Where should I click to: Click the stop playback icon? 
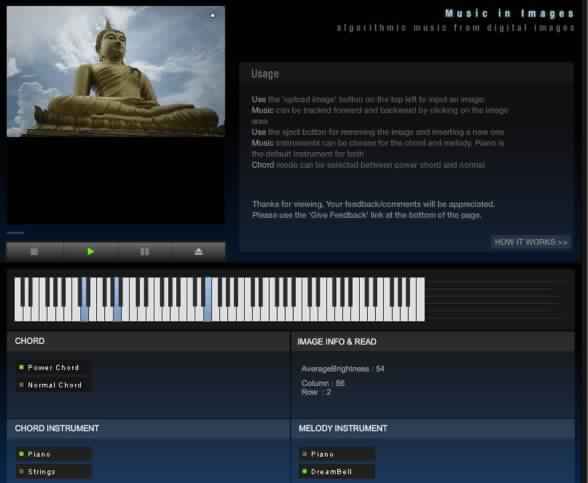[34, 252]
